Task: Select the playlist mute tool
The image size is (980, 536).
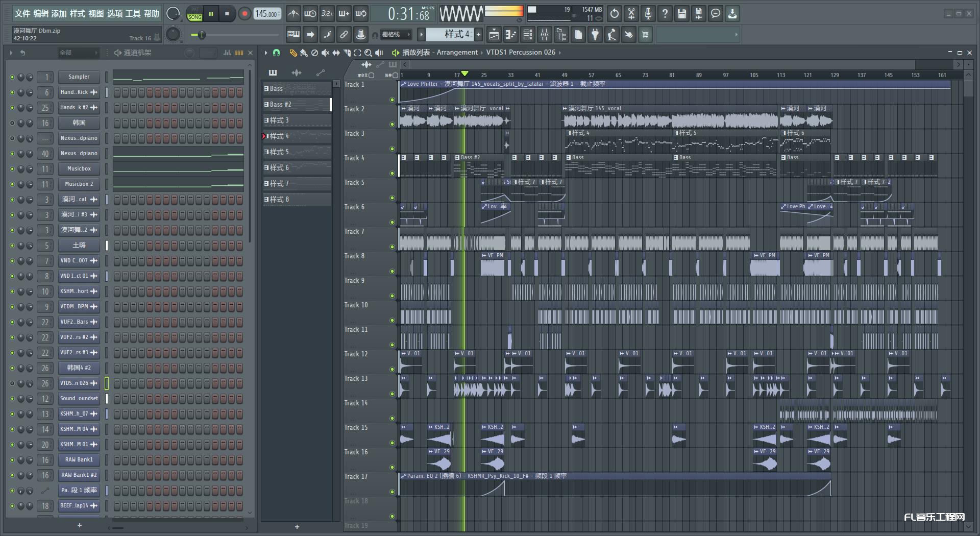Action: (x=325, y=53)
